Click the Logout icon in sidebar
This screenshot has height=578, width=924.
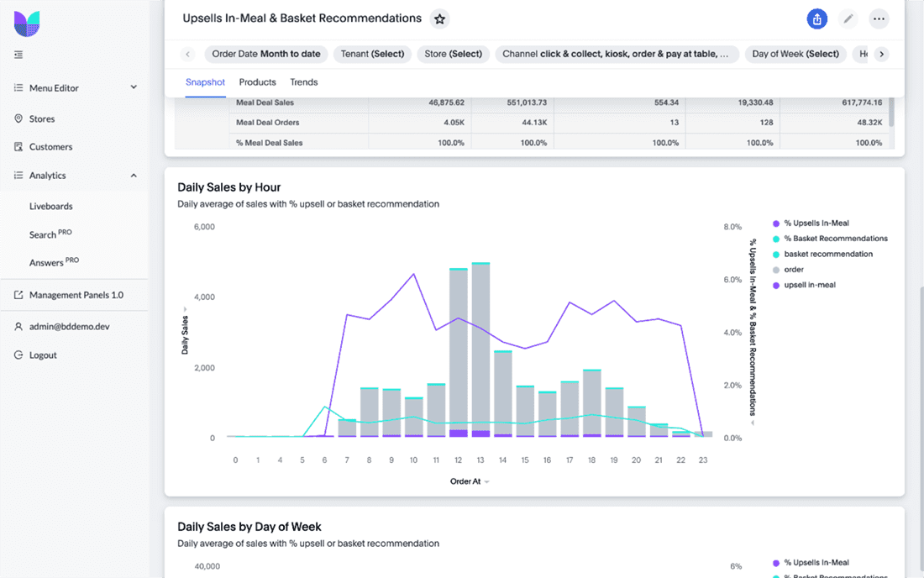(18, 355)
